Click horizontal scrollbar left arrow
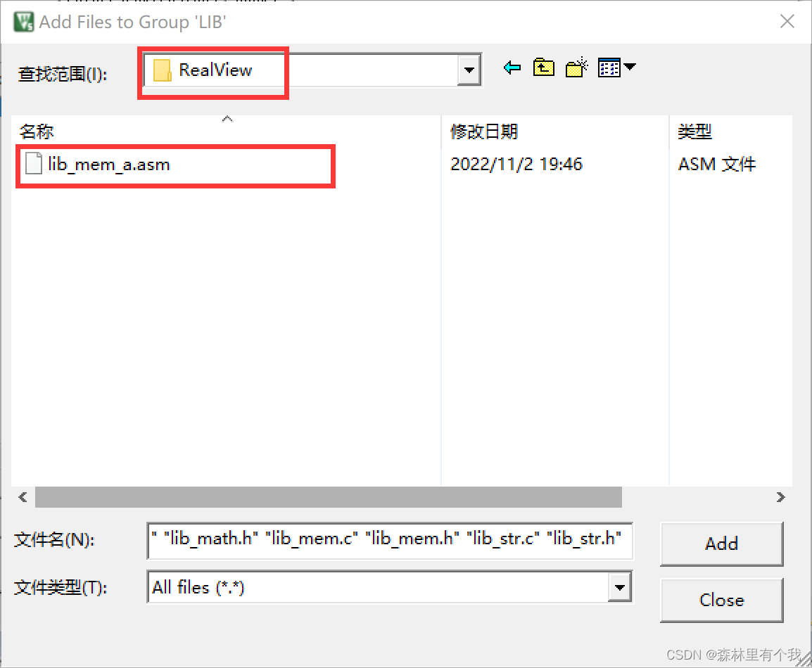The image size is (812, 668). coord(23,497)
